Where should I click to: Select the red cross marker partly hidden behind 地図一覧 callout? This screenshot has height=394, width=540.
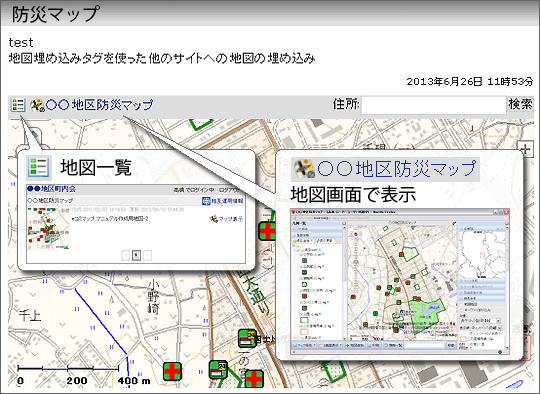(267, 231)
